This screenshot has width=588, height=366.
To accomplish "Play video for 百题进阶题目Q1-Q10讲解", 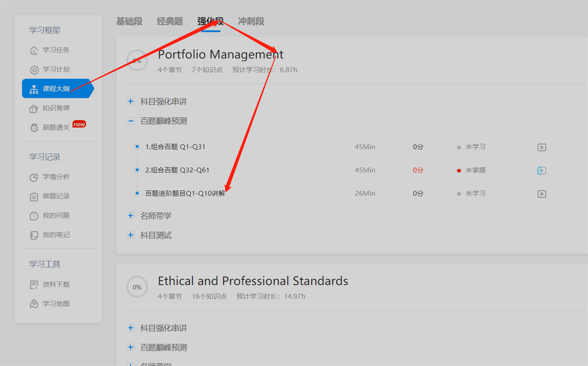I will point(542,194).
